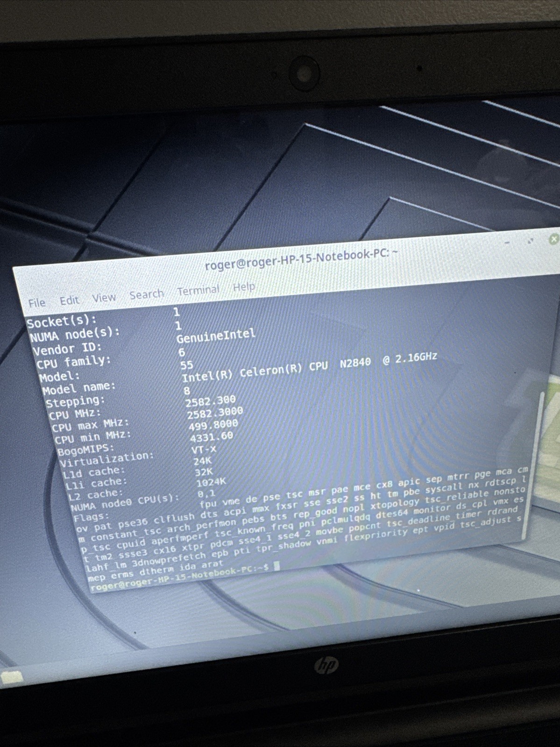The width and height of the screenshot is (560, 747).
Task: Click the "flexpriority" flag text
Action: 376,535
